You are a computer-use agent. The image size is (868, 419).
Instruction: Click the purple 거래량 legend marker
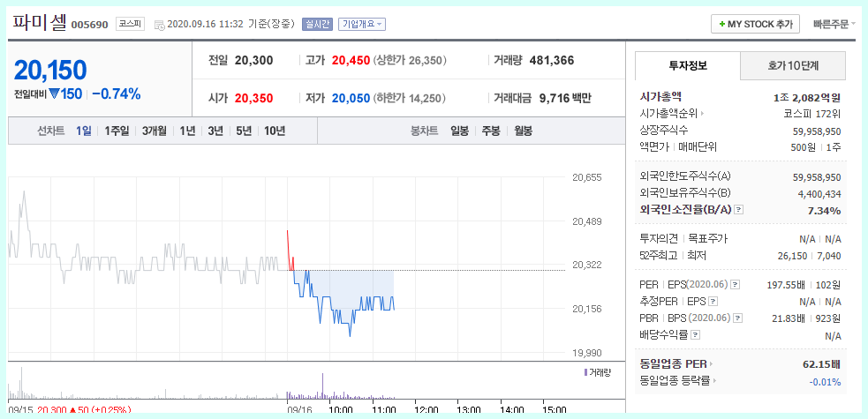(585, 372)
